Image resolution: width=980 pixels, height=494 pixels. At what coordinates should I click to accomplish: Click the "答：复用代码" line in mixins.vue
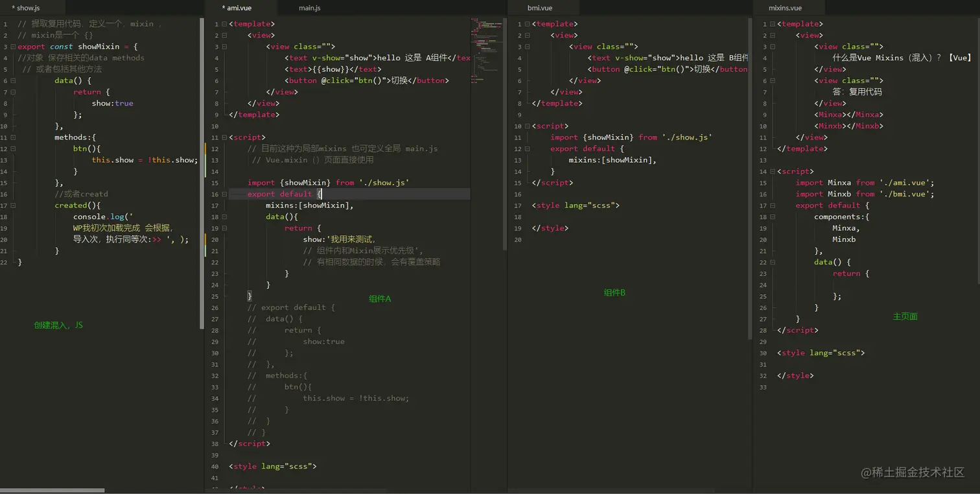pyautogui.click(x=857, y=92)
